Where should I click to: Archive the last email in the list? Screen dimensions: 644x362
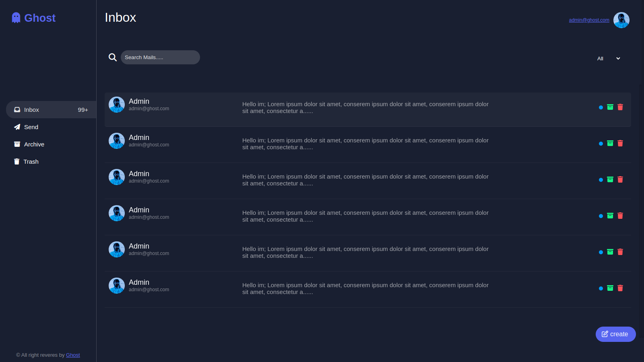pyautogui.click(x=610, y=288)
